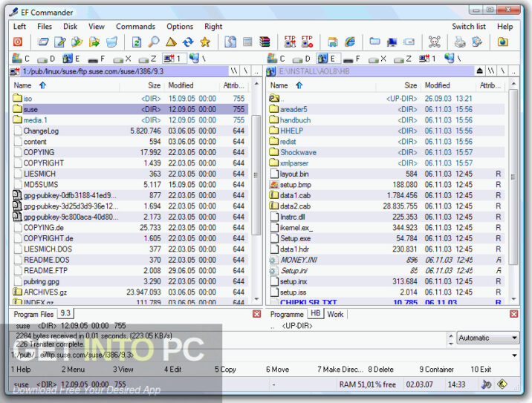532x403 pixels.
Task: Close the left panel tab with red X
Action: (257, 314)
